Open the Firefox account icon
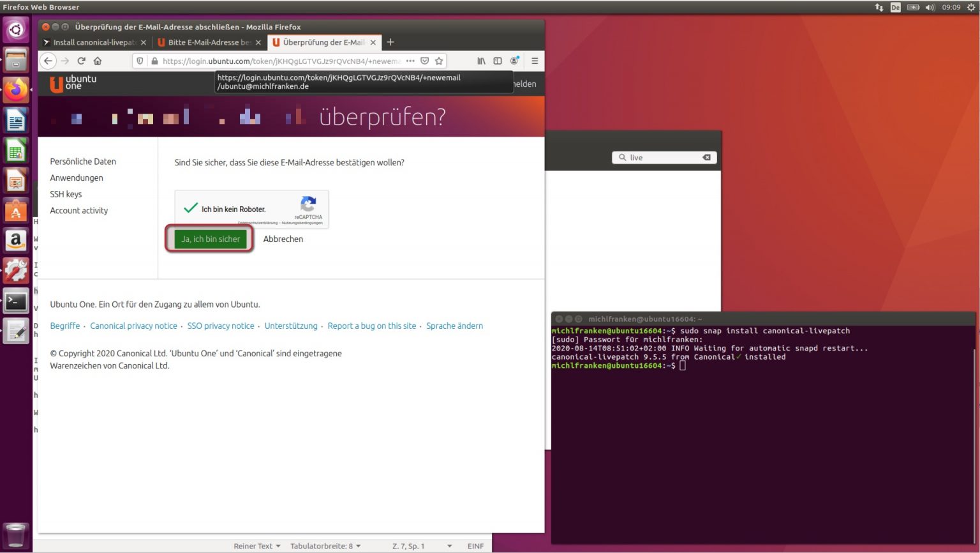 514,61
